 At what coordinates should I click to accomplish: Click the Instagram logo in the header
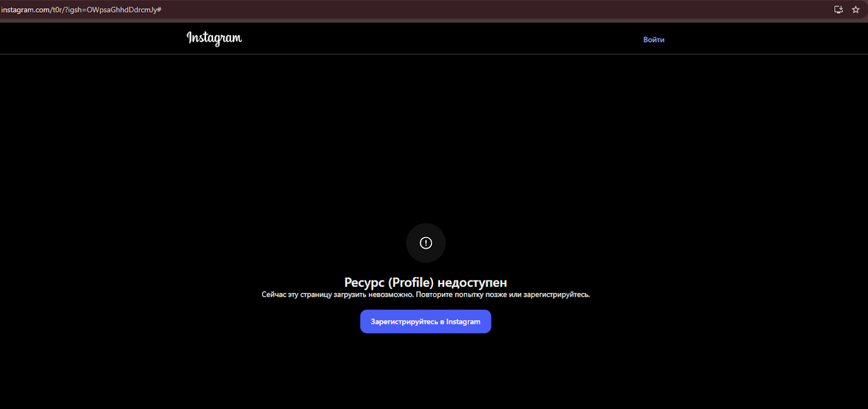point(214,38)
